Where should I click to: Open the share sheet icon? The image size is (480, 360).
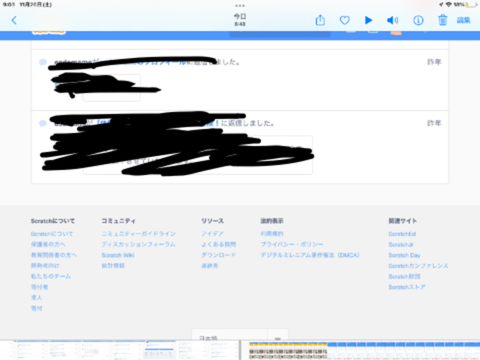320,20
